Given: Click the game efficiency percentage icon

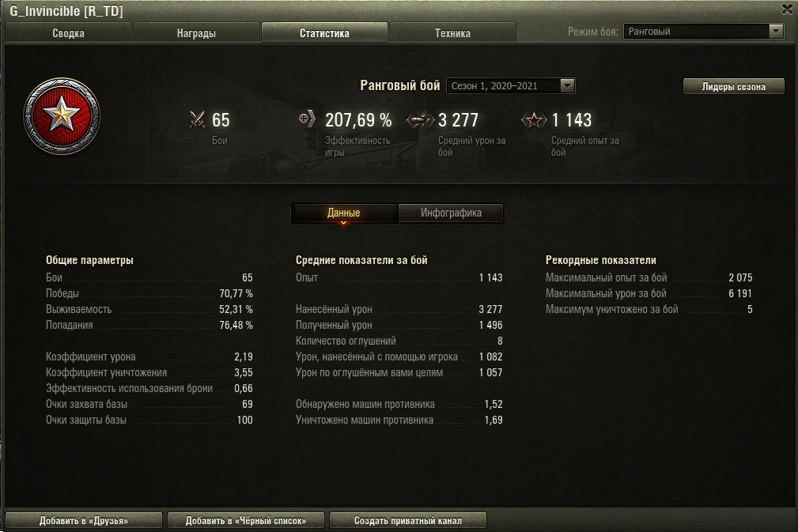Looking at the screenshot, I should pos(307,119).
